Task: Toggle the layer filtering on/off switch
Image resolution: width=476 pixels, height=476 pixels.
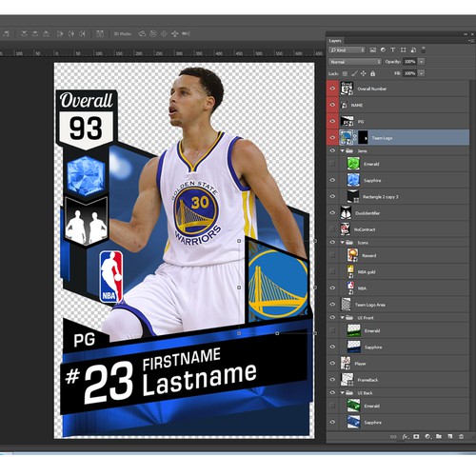Action: (x=424, y=50)
